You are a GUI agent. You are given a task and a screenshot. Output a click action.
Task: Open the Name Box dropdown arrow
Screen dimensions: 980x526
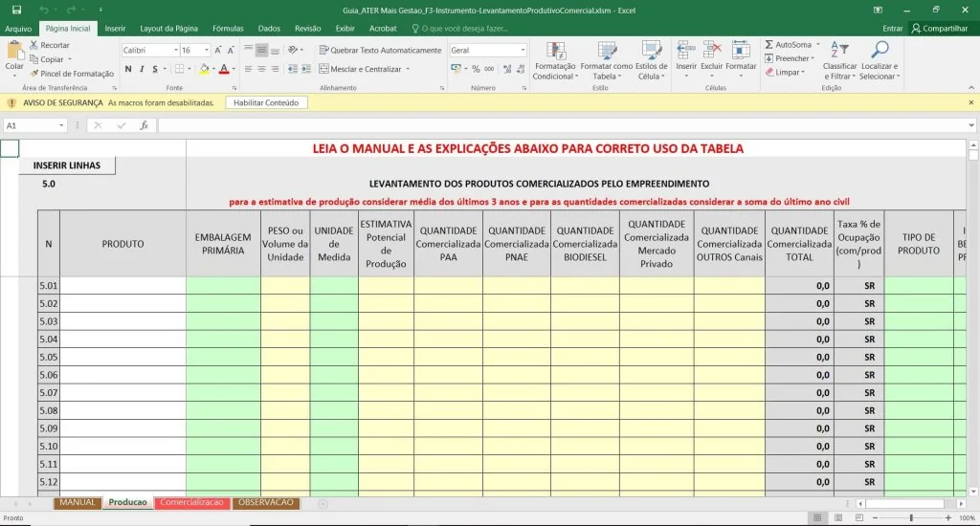coord(62,125)
